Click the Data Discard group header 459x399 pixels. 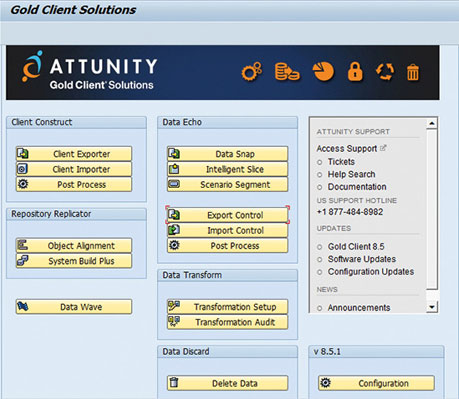coord(227,351)
